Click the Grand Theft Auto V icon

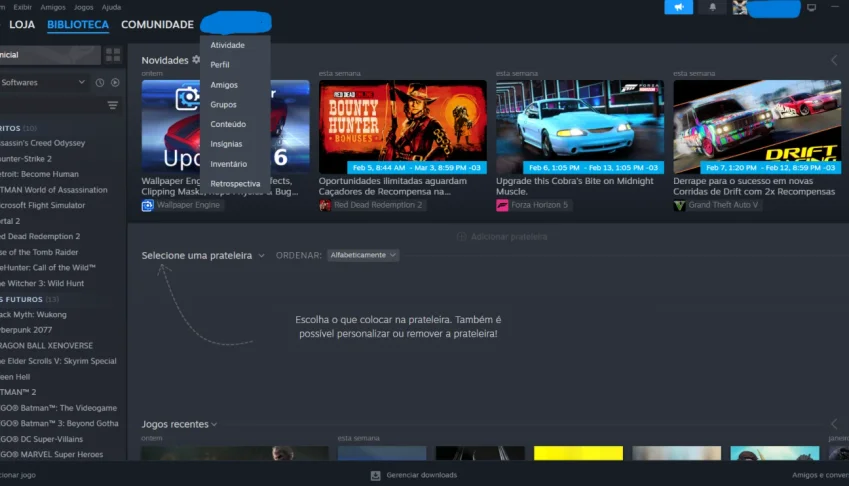point(679,205)
